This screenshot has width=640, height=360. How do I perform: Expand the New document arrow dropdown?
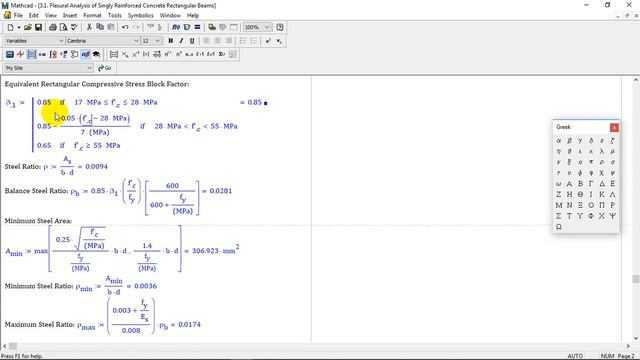point(19,27)
